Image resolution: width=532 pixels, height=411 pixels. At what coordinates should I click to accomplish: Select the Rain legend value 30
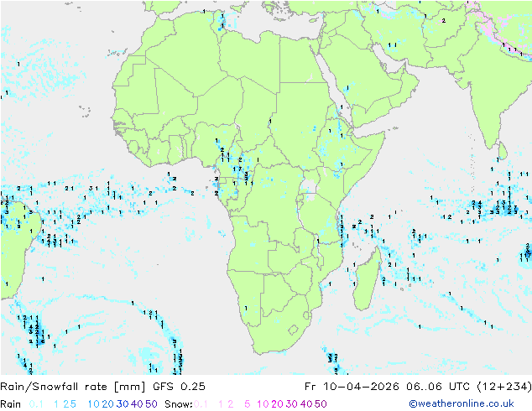[123, 404]
